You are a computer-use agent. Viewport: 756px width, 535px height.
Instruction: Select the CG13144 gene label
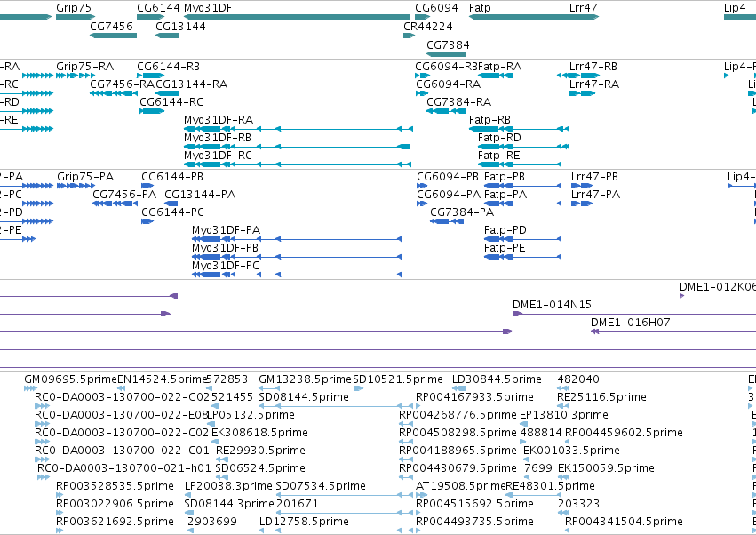(180, 26)
